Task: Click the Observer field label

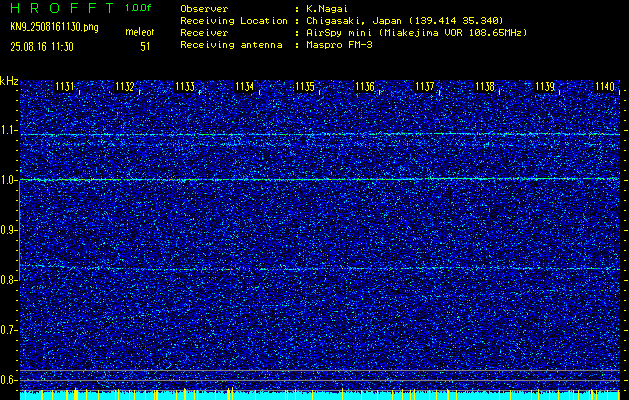Action: click(x=204, y=8)
